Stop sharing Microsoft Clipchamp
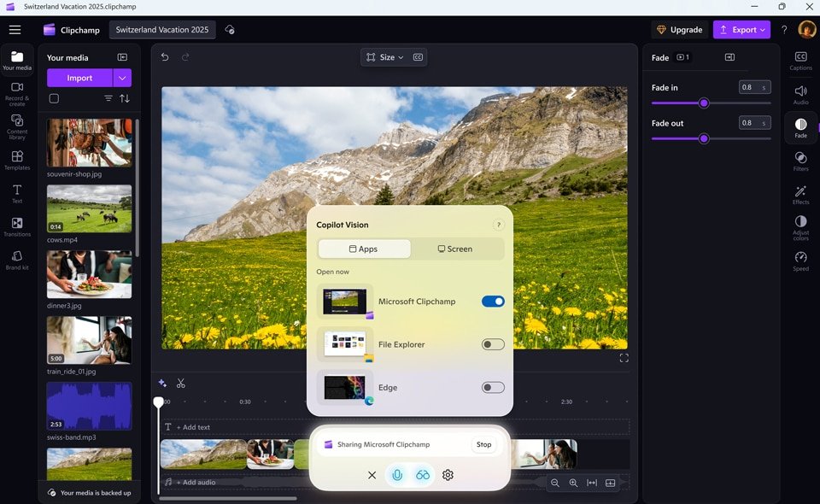Viewport: 820px width, 504px height. [483, 444]
